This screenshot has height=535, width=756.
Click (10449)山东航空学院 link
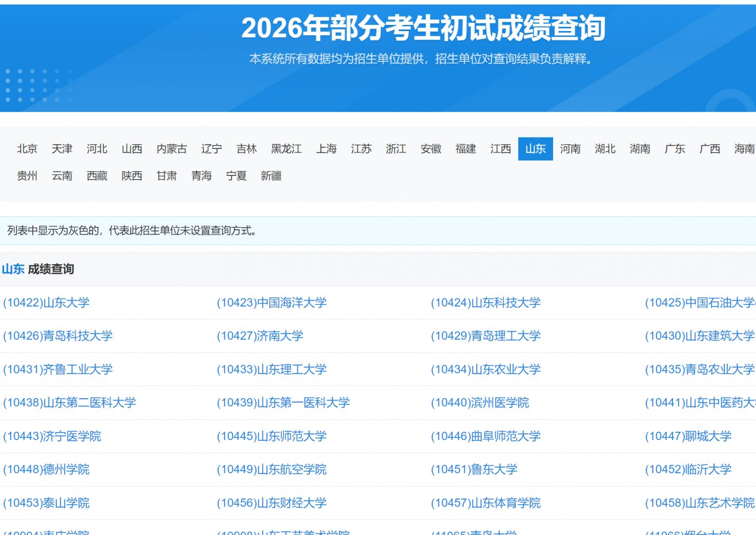[x=271, y=470]
